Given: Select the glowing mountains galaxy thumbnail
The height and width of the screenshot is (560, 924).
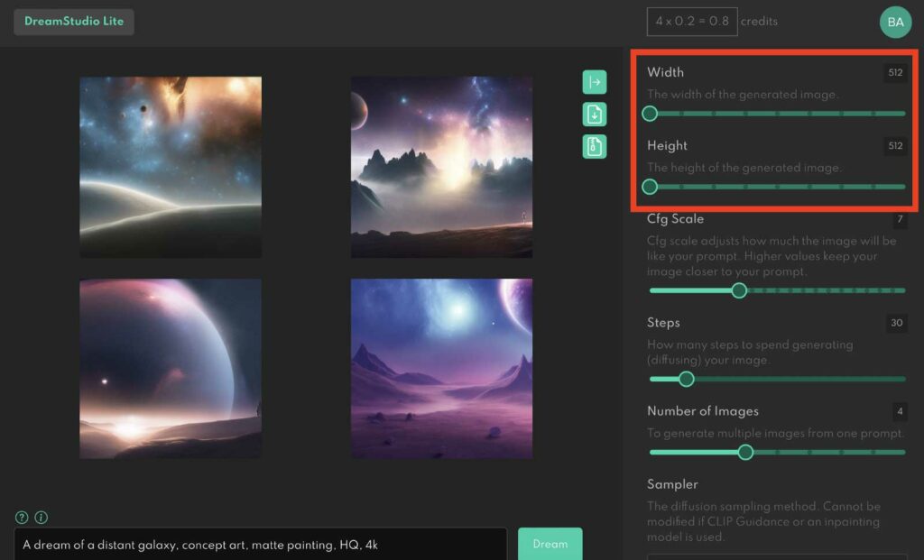Looking at the screenshot, I should tap(441, 167).
